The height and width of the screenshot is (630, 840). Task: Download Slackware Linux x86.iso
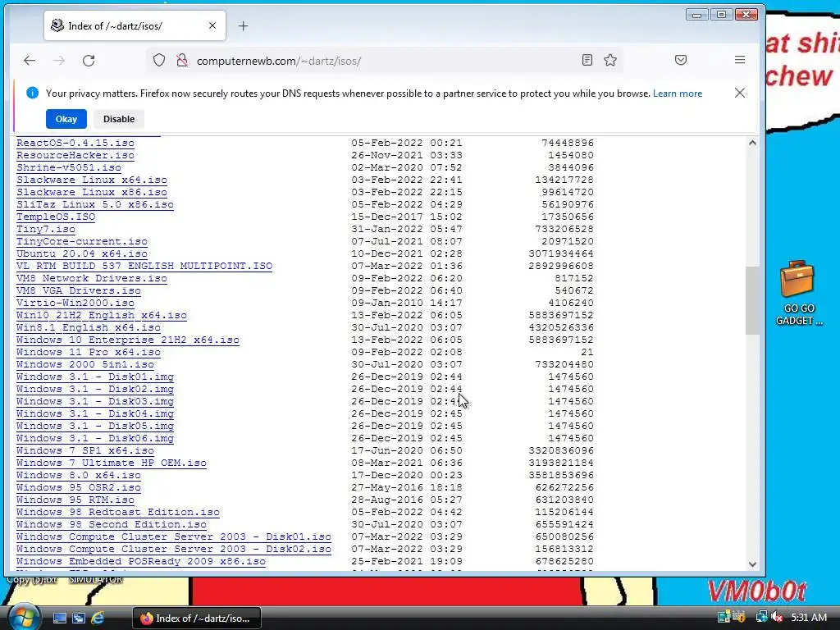(x=92, y=192)
